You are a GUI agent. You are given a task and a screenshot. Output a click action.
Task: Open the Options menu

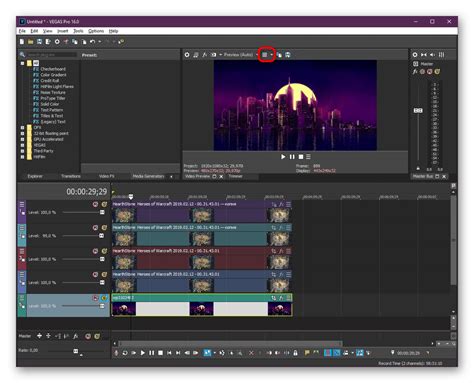tap(96, 31)
